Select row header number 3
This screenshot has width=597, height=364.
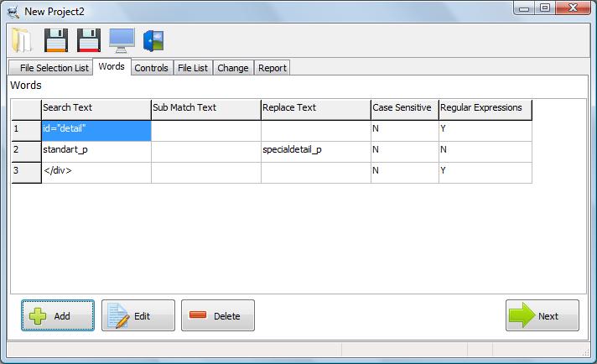25,172
